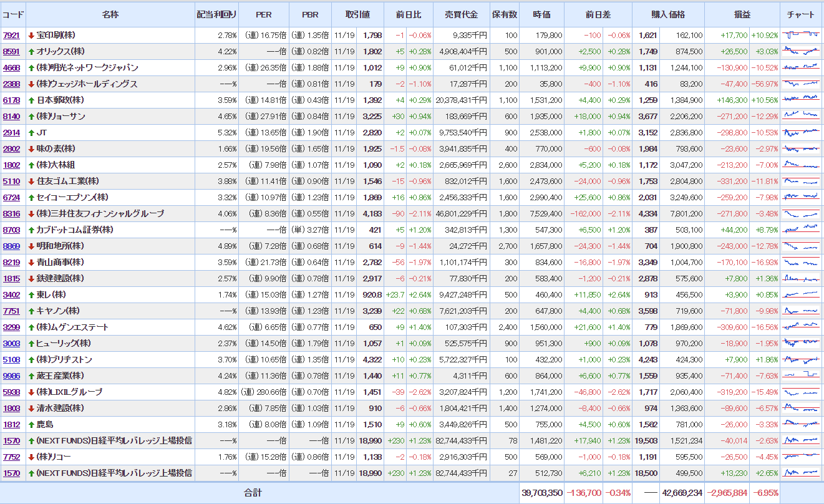The width and height of the screenshot is (824, 504).
Task: Click the up arrow icon beside キヤノン(株)
Action: pos(31,311)
